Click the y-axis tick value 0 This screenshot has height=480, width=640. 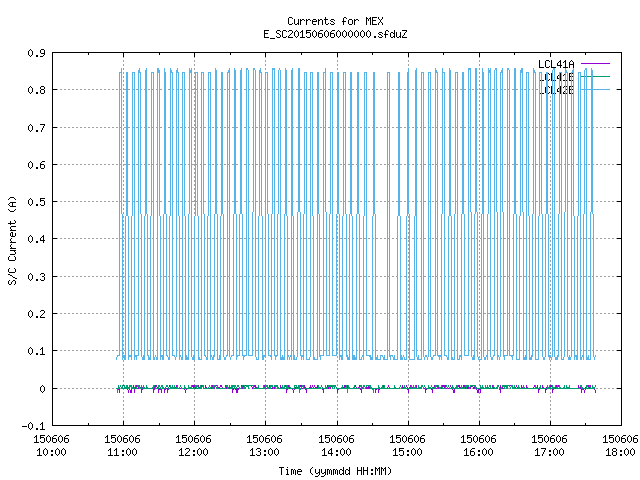coord(42,389)
